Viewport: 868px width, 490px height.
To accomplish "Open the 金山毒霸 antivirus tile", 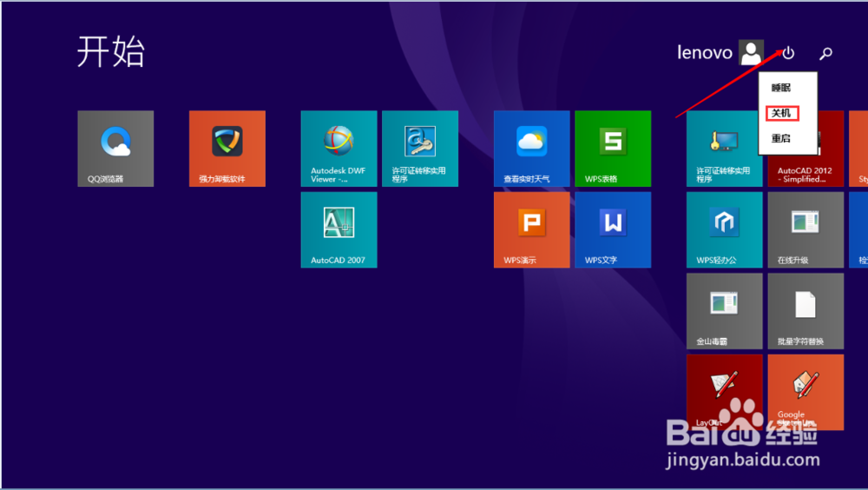I will [725, 311].
